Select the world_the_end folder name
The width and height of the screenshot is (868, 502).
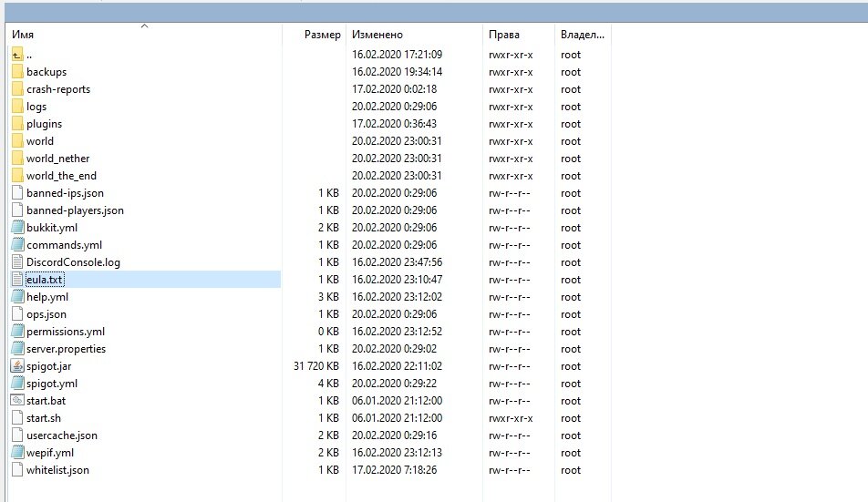point(61,176)
